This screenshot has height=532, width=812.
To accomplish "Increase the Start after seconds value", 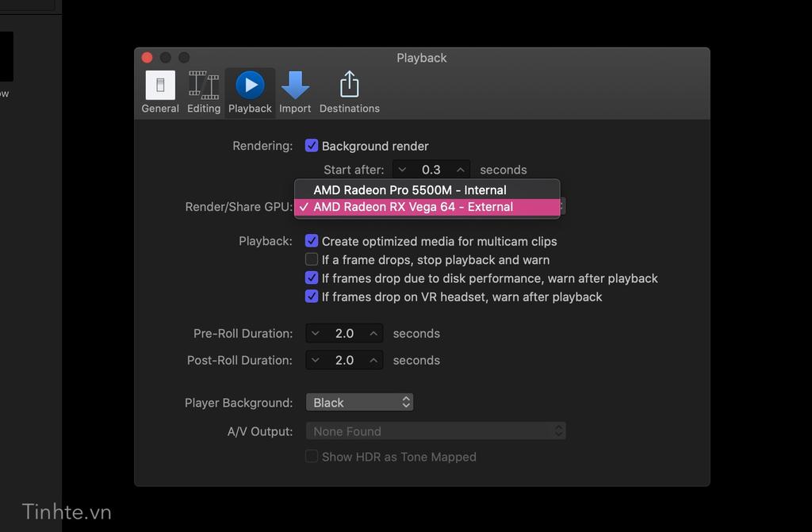I will pos(461,170).
